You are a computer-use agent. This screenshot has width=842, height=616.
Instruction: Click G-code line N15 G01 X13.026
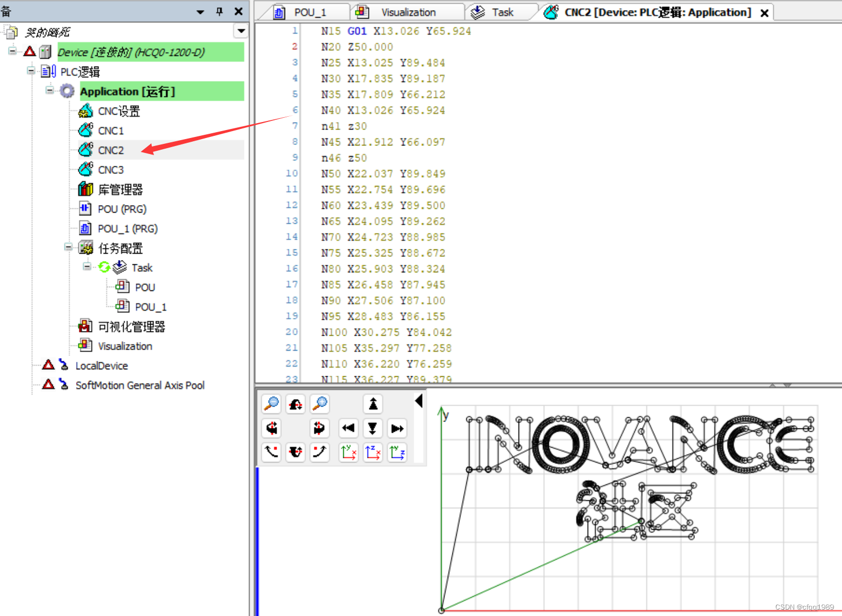pos(396,31)
